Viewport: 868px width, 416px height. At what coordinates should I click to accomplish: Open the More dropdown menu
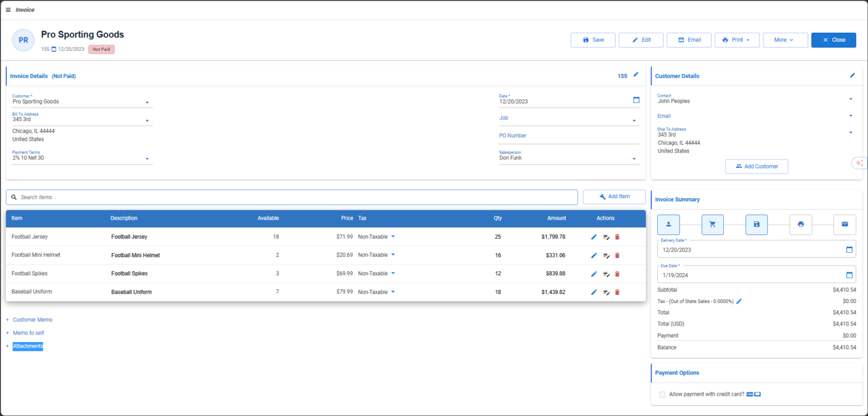point(785,40)
